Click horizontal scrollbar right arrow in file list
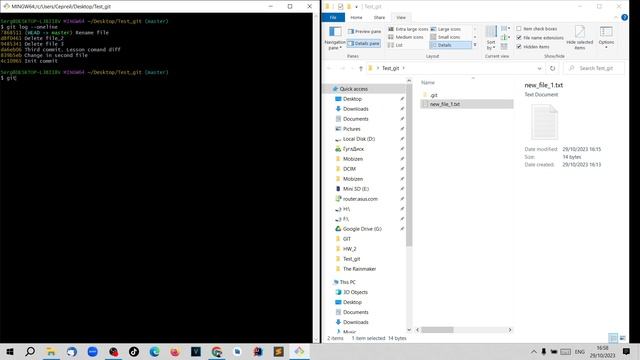640x360 pixels. [510, 330]
